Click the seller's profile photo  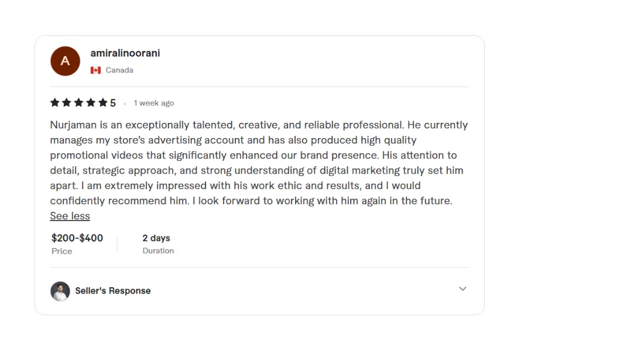click(x=60, y=291)
